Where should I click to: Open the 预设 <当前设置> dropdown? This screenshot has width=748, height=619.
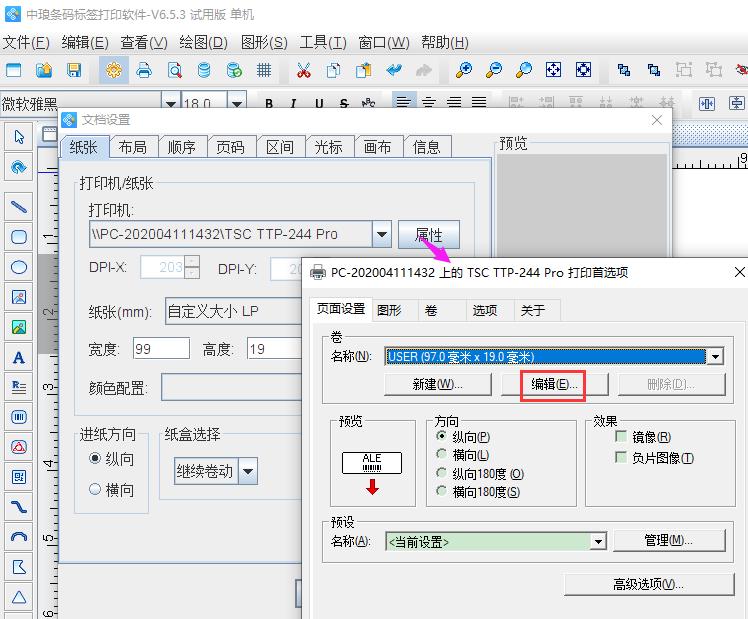coord(598,541)
